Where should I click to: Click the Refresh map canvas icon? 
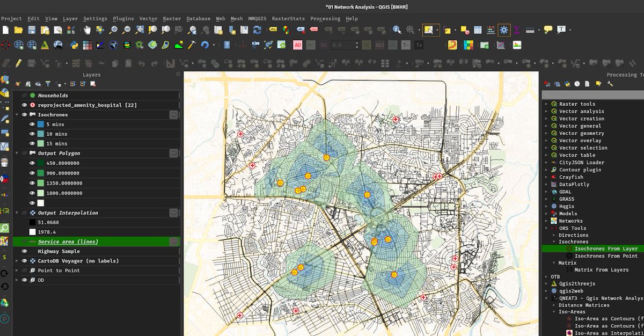point(257,30)
